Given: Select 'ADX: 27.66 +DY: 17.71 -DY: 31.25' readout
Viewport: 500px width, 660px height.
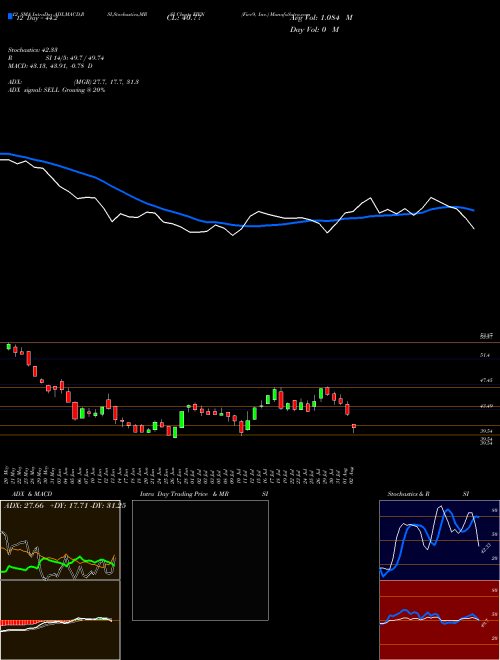Looking at the screenshot, I should coord(64,506).
